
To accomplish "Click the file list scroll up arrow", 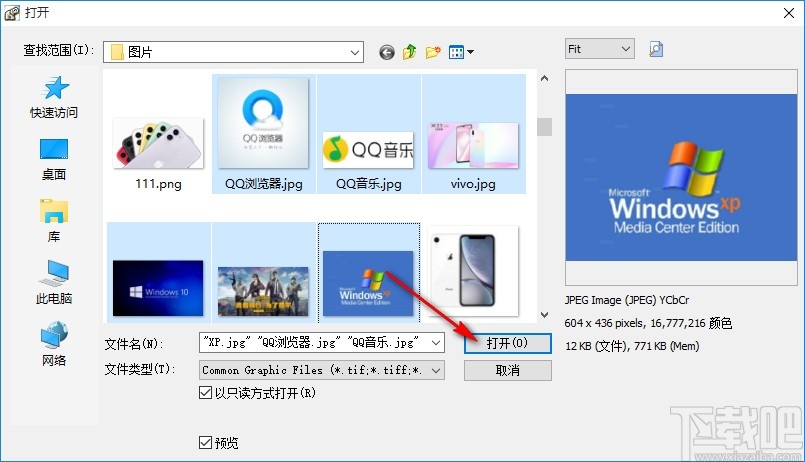I will click(x=544, y=79).
